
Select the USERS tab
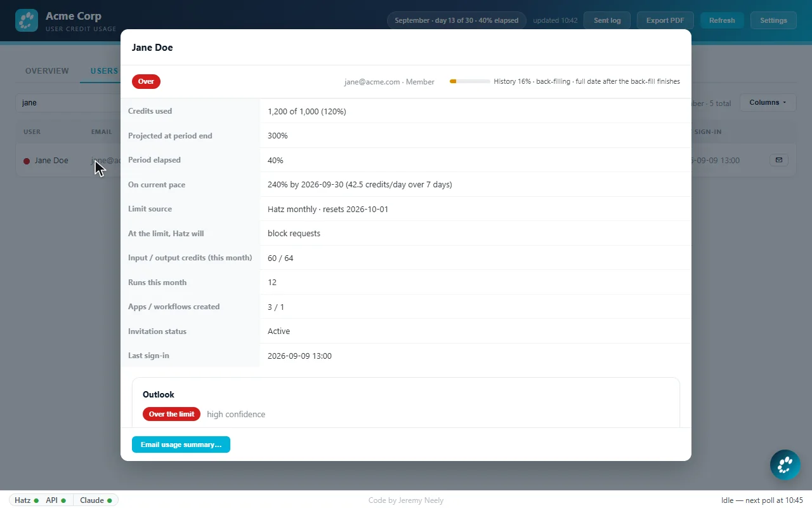point(104,70)
